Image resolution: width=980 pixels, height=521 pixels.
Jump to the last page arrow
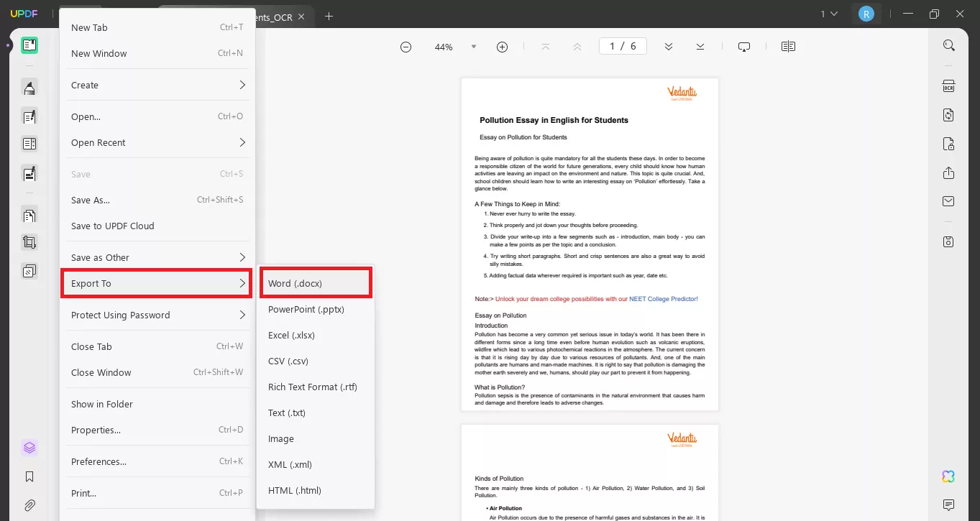(x=700, y=47)
